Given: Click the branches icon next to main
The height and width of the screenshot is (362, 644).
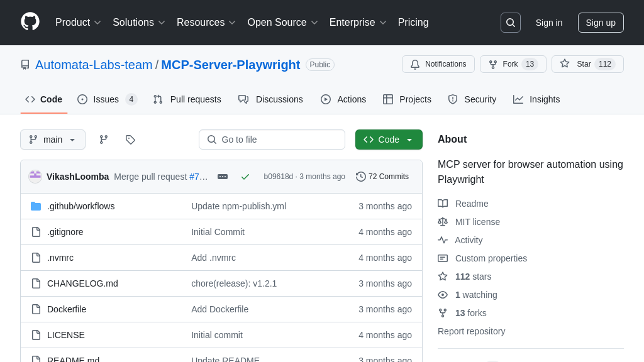Looking at the screenshot, I should [x=104, y=140].
